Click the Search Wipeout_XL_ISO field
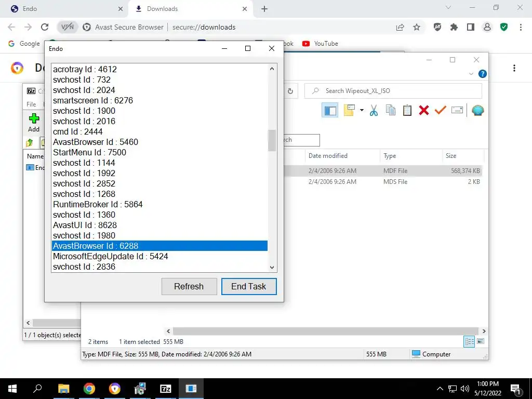 [x=393, y=91]
